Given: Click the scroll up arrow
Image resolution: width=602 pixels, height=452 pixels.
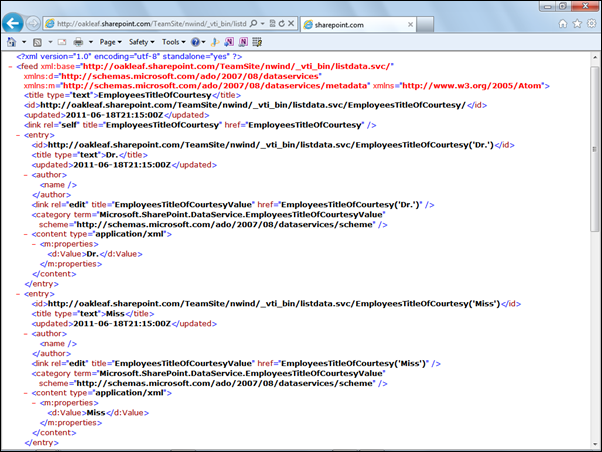Looking at the screenshot, I should (x=595, y=57).
